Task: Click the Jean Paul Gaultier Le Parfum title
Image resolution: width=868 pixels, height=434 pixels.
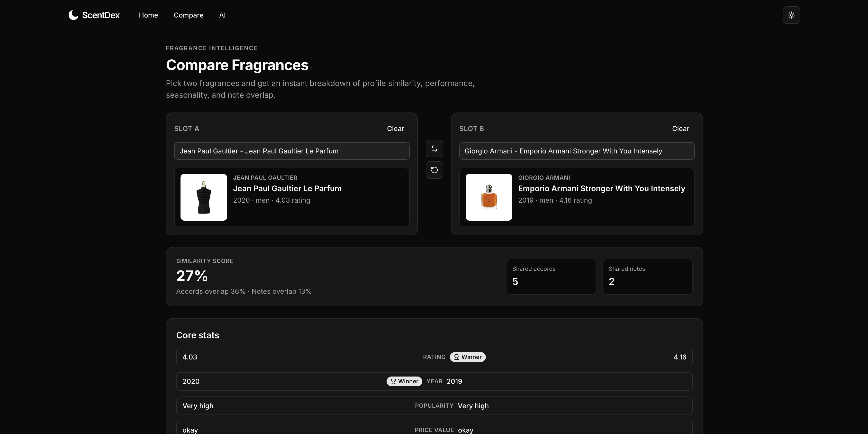Action: pos(287,189)
